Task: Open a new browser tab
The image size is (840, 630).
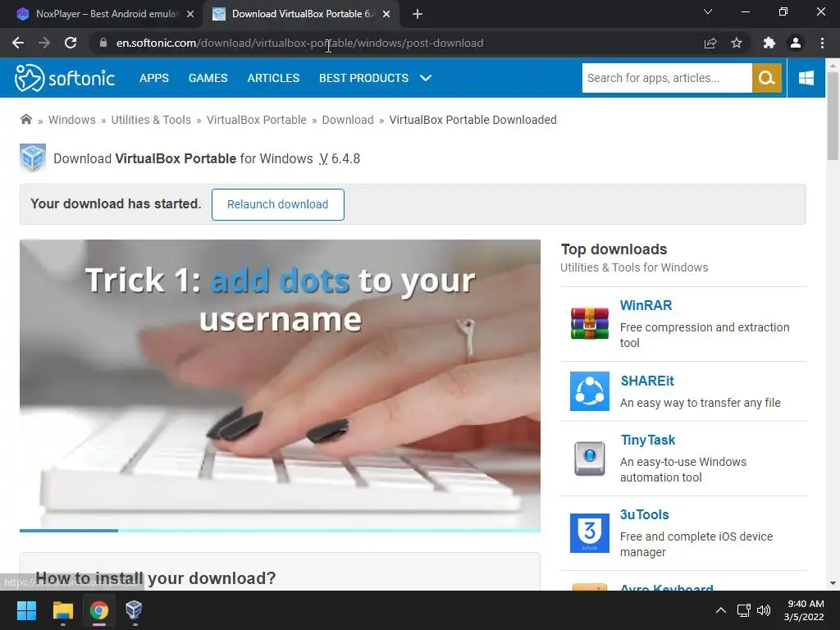Action: tap(418, 14)
